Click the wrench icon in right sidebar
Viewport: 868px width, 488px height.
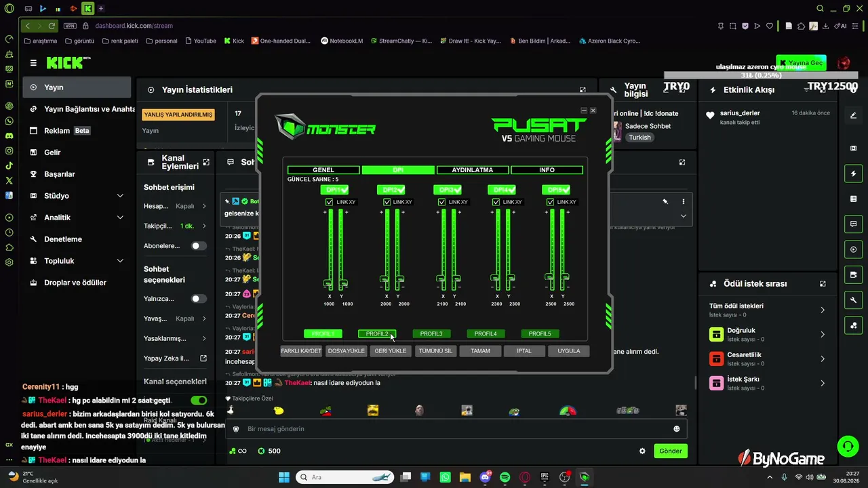pyautogui.click(x=853, y=300)
